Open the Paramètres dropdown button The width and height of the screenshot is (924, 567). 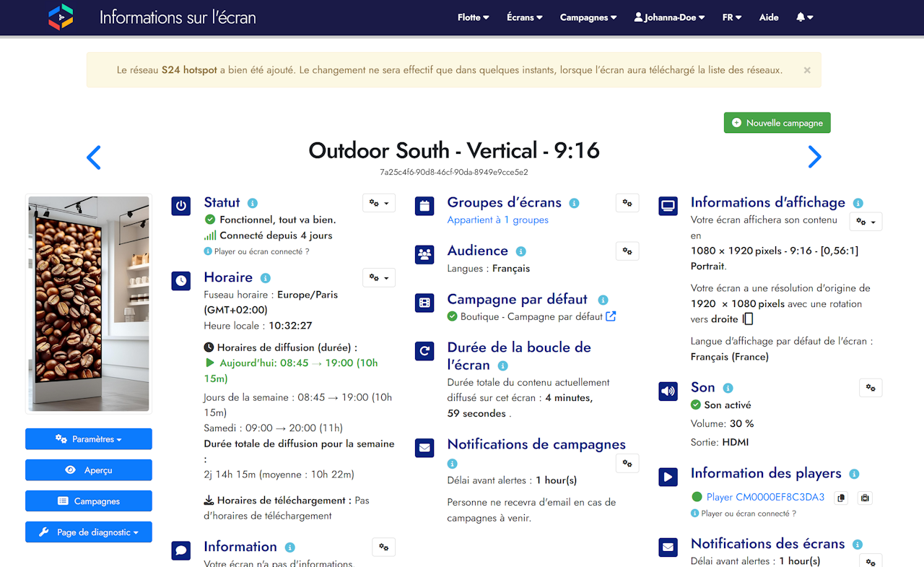click(x=89, y=439)
